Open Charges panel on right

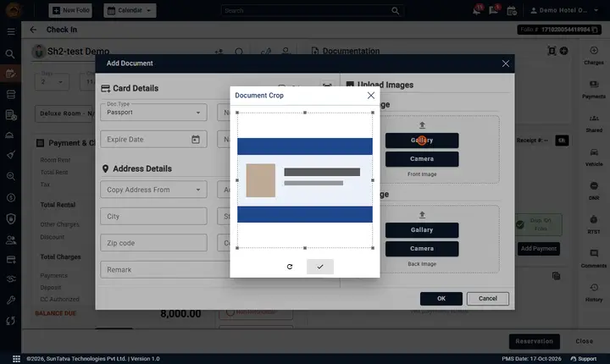pyautogui.click(x=594, y=56)
